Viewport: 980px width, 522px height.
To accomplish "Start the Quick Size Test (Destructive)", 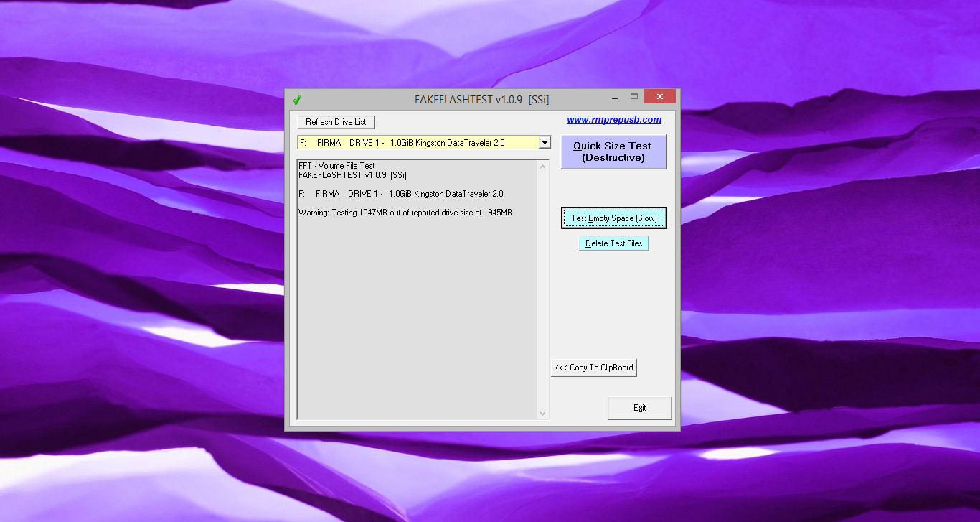I will click(613, 152).
